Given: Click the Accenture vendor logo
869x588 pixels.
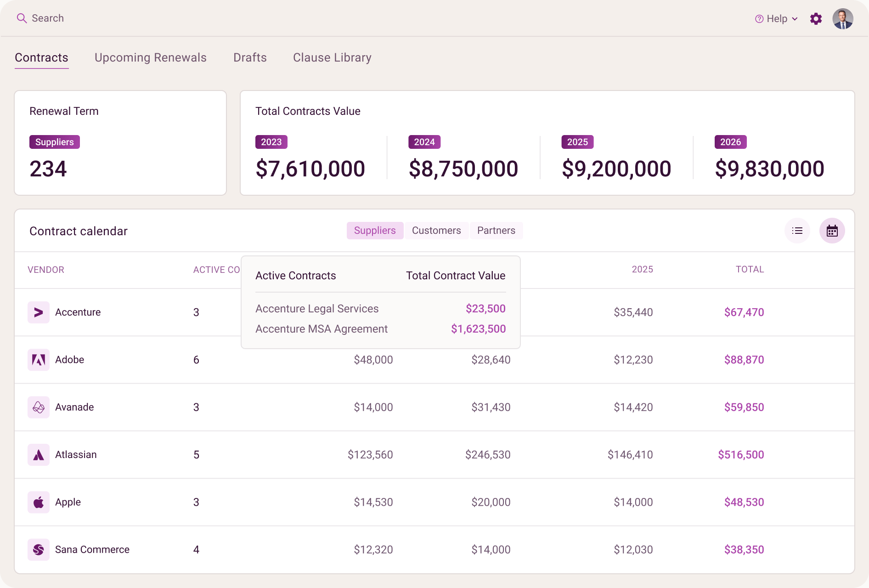Looking at the screenshot, I should pyautogui.click(x=39, y=312).
